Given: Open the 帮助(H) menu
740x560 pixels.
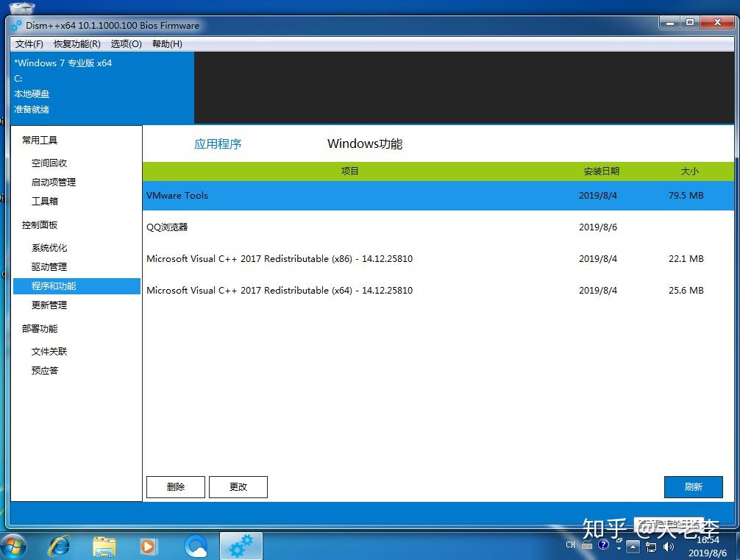Looking at the screenshot, I should [167, 44].
